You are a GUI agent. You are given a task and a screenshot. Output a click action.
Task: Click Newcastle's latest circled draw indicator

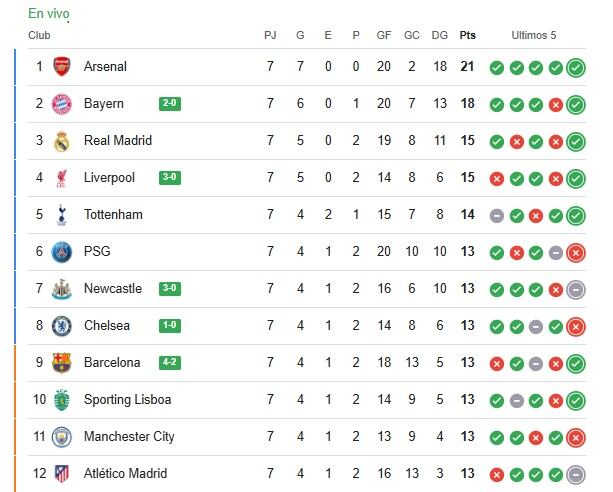click(x=575, y=289)
